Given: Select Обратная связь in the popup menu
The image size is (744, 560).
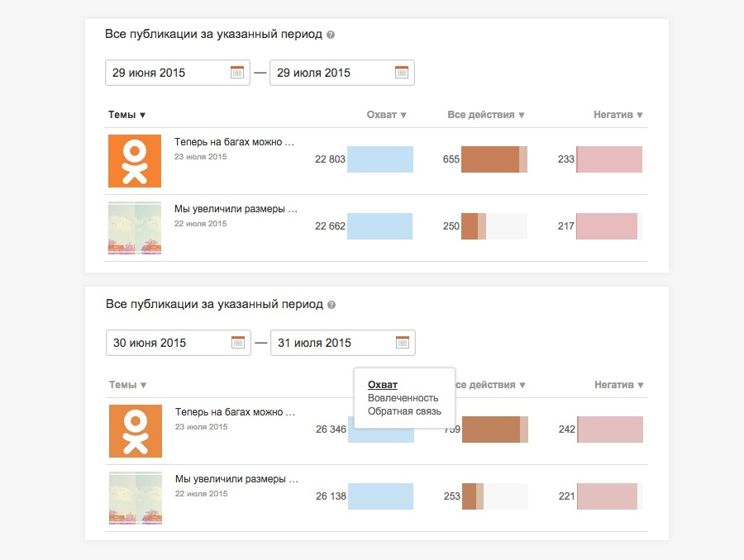Looking at the screenshot, I should coord(404,411).
